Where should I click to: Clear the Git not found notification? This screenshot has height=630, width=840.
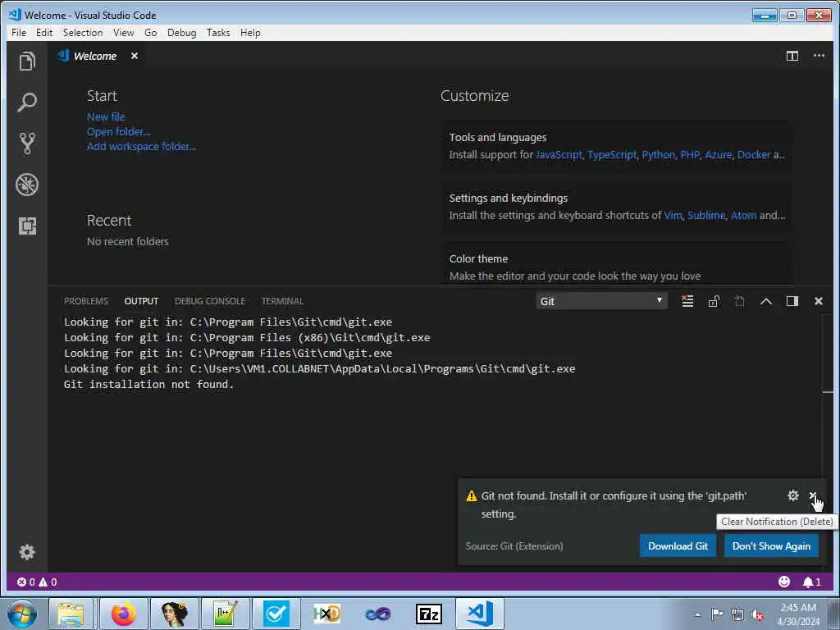tap(813, 495)
